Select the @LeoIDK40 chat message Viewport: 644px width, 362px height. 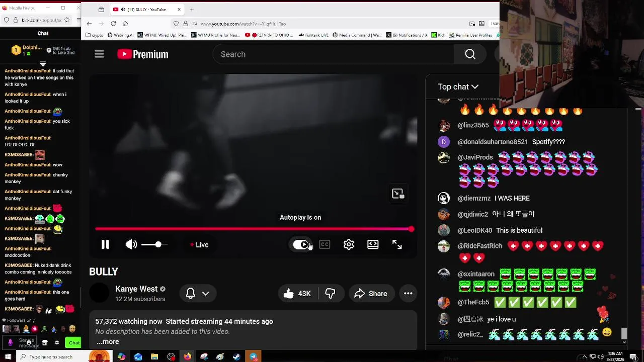[x=519, y=230]
